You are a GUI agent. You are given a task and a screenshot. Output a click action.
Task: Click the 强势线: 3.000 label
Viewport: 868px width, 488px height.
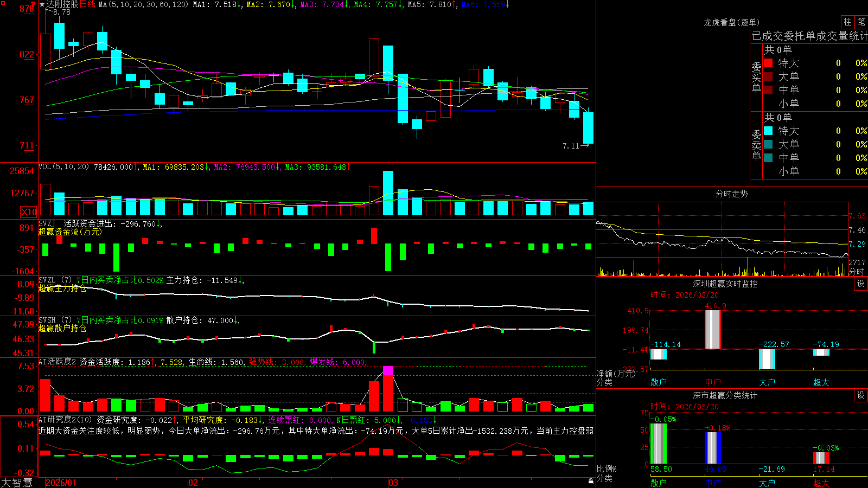[x=277, y=362]
